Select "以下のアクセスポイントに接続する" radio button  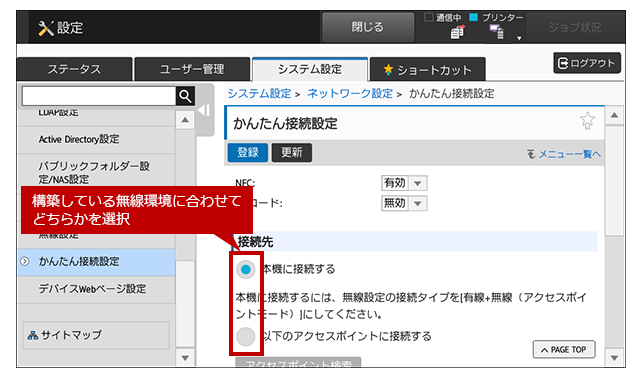coord(246,336)
